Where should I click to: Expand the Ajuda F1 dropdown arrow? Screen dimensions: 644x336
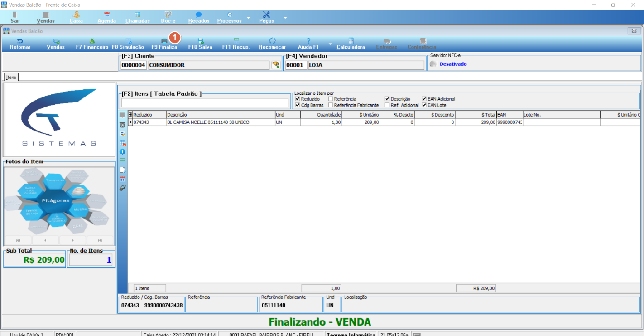pyautogui.click(x=330, y=44)
